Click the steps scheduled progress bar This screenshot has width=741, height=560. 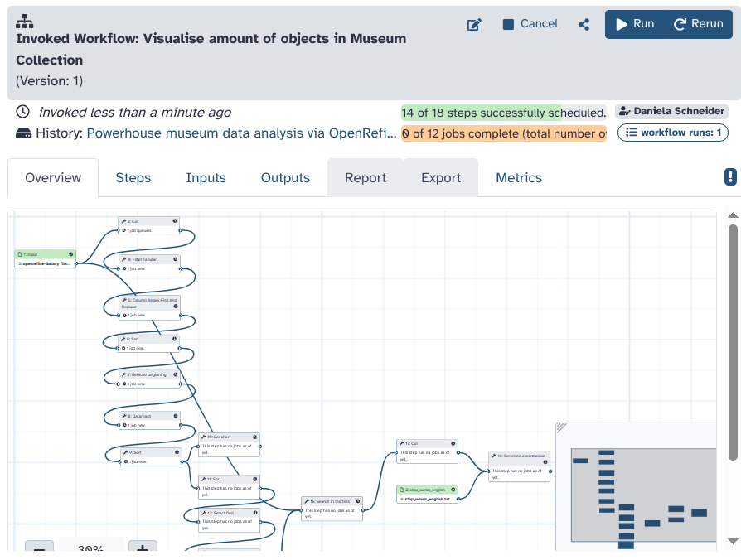[503, 113]
